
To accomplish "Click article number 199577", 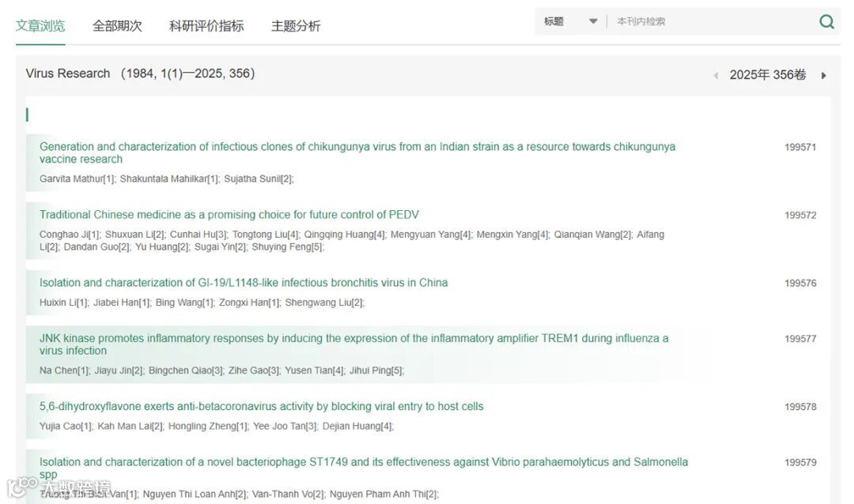I will click(x=800, y=339).
